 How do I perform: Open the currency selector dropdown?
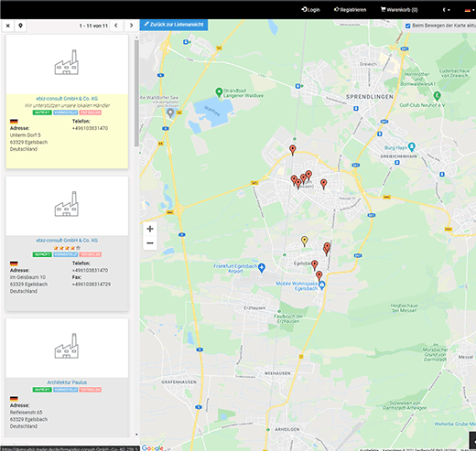[x=446, y=10]
